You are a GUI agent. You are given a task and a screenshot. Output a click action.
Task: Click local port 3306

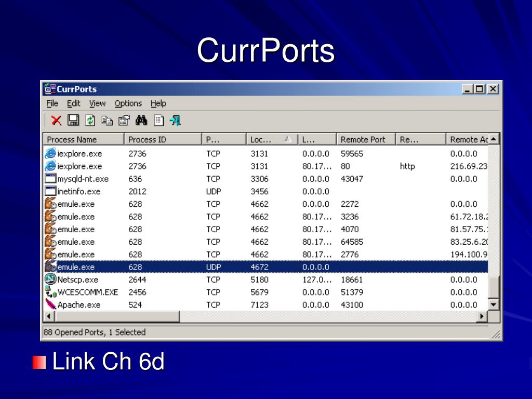(259, 179)
